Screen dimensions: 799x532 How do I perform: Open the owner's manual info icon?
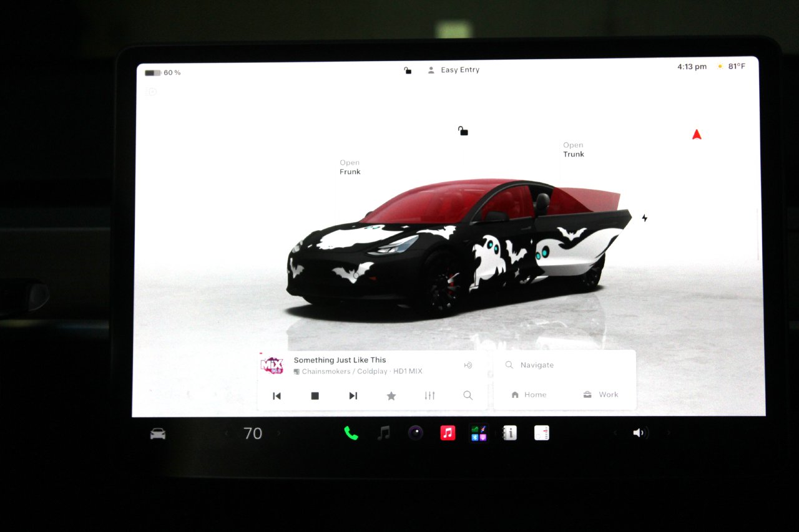510,433
